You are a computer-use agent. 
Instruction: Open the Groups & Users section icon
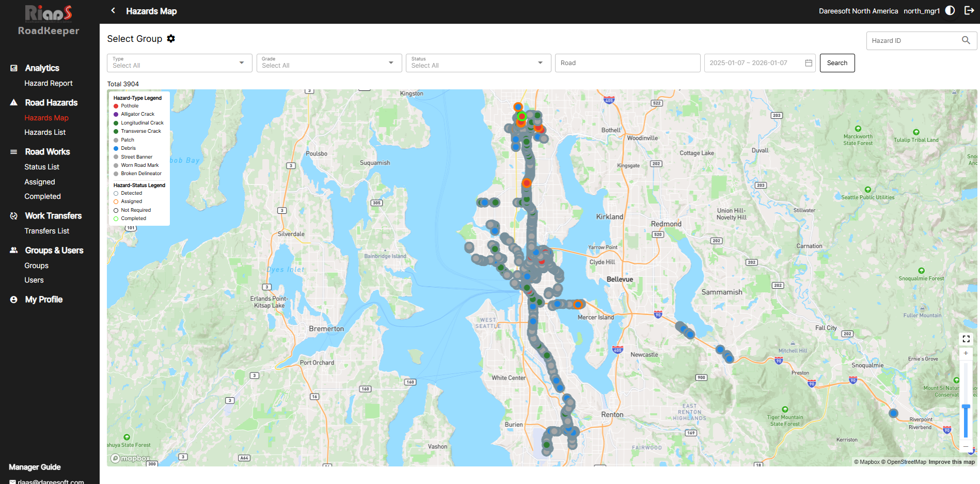(13, 250)
